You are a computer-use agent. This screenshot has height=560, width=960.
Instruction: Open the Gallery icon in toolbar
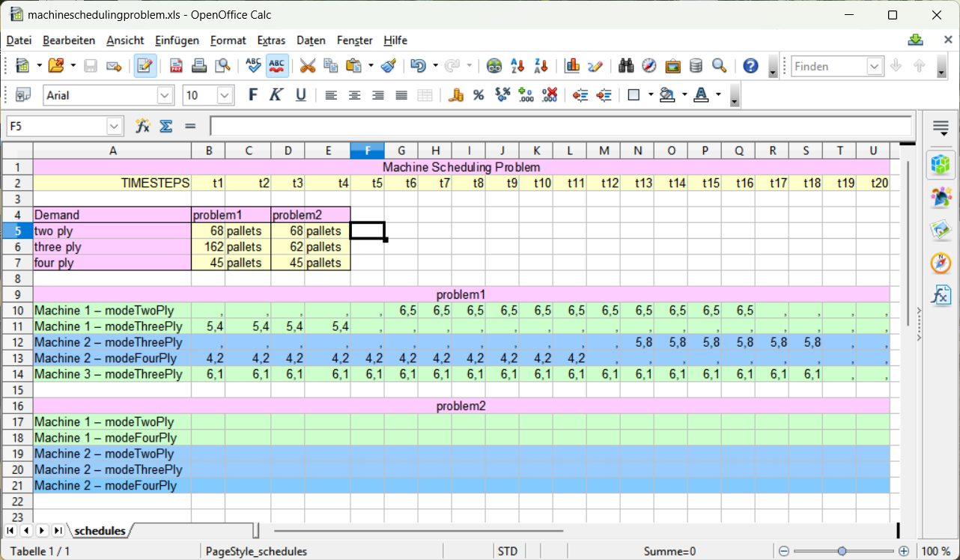[x=672, y=66]
